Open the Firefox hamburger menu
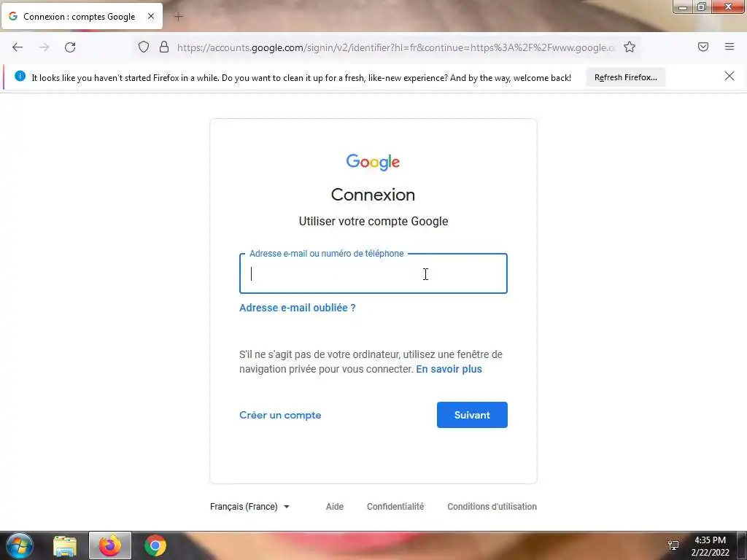747x560 pixels. pos(729,47)
